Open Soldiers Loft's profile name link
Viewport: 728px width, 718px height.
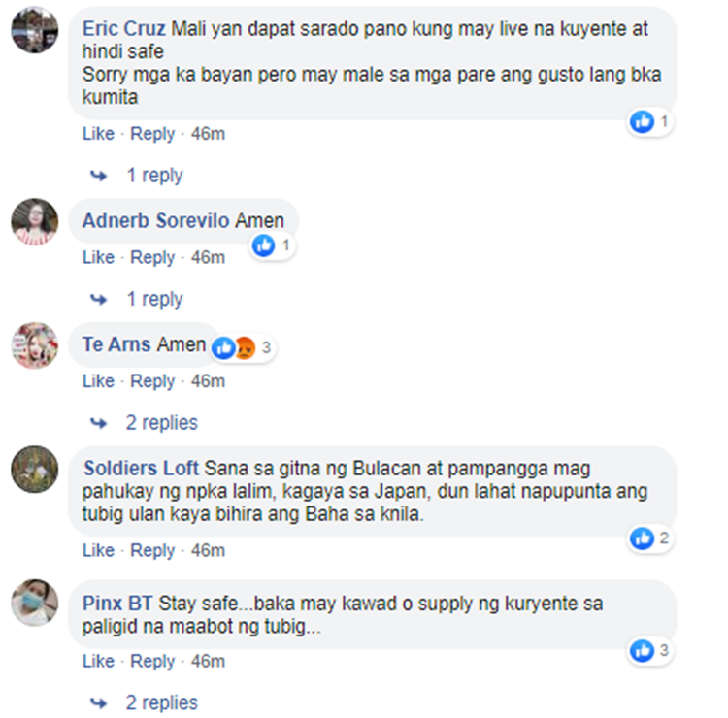click(x=141, y=469)
